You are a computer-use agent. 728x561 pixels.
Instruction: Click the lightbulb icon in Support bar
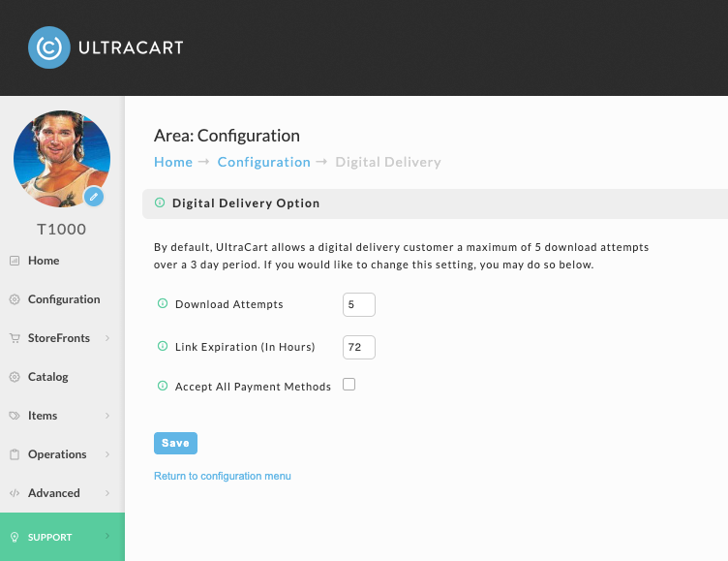(15, 537)
